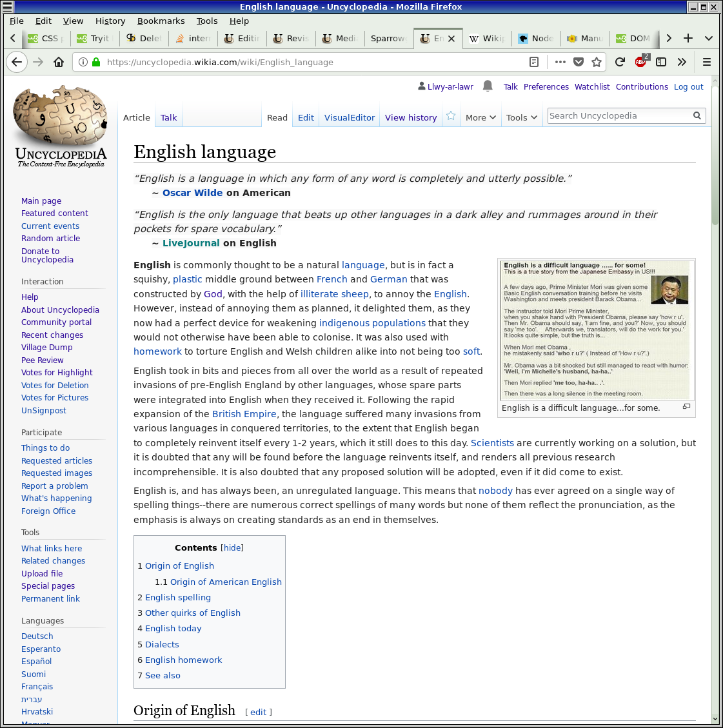Save the page to Pocket
Viewport: 723px width, 728px height.
click(x=579, y=62)
